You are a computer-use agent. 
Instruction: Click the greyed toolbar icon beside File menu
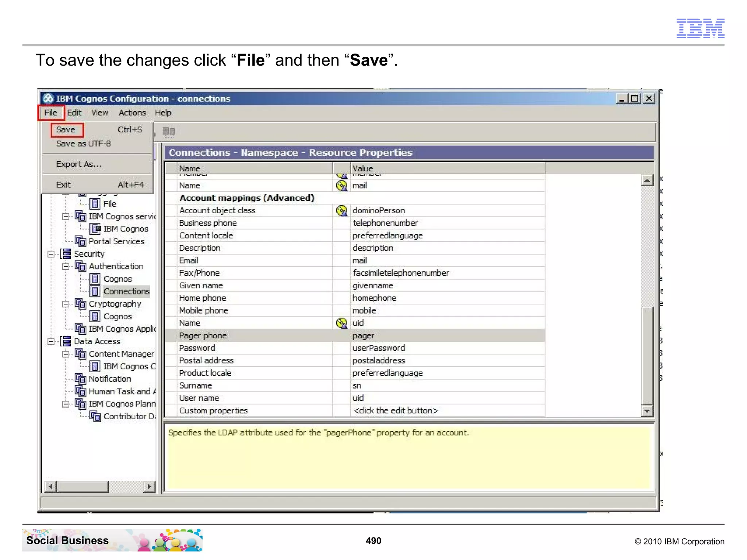(169, 131)
